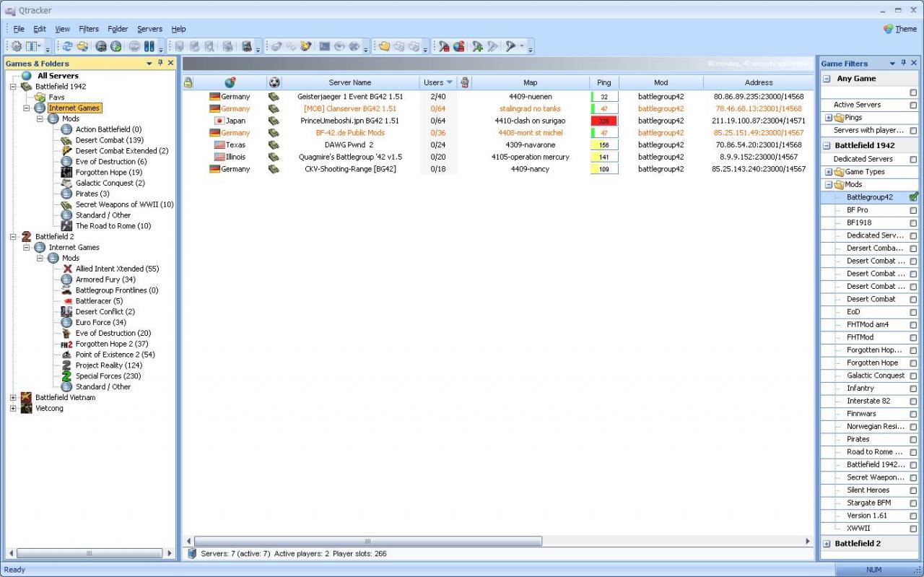The width and height of the screenshot is (924, 577).
Task: Expand the Pings filter folder
Action: click(829, 118)
